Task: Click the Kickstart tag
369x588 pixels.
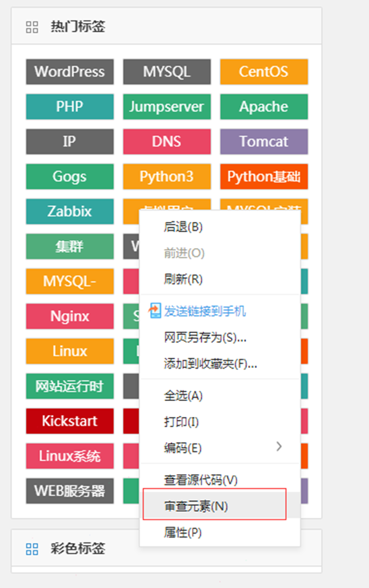Action: coord(70,420)
